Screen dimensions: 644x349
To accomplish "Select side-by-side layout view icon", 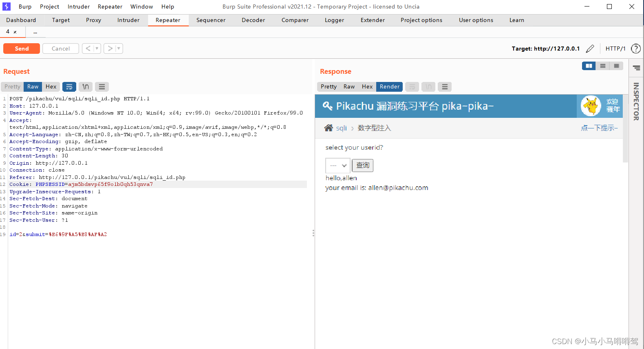I will 589,66.
